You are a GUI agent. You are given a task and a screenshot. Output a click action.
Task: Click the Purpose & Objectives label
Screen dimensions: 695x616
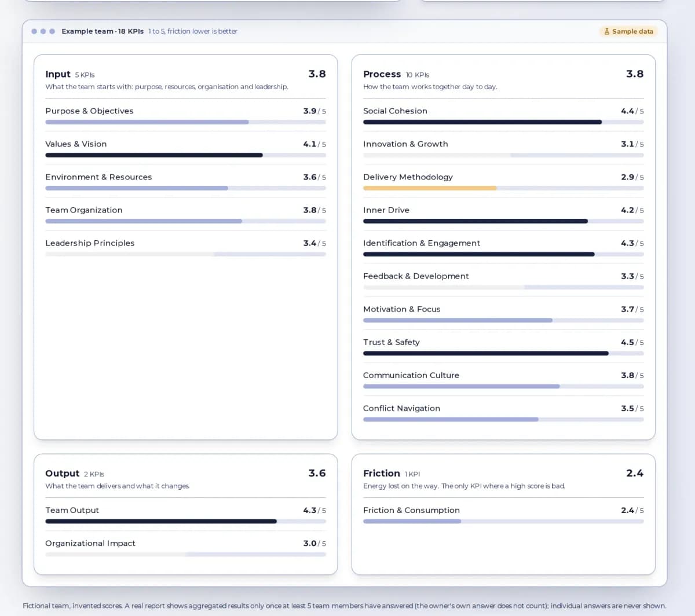coord(89,111)
